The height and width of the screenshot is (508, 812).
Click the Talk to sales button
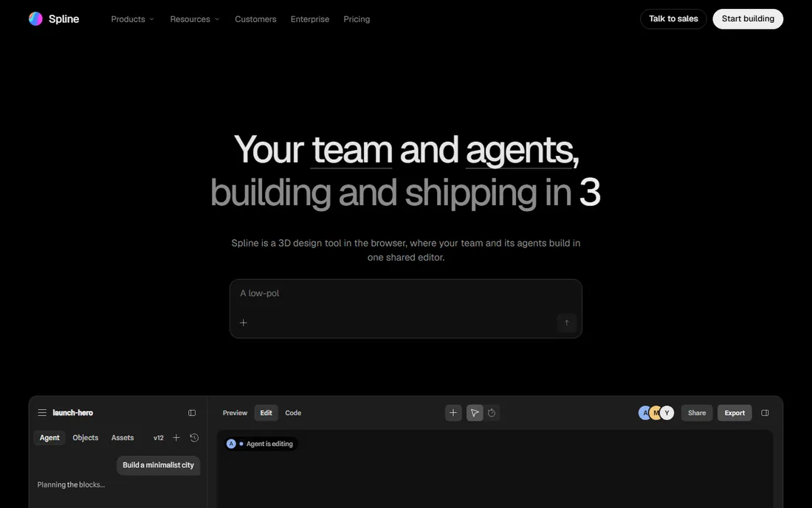coord(673,18)
